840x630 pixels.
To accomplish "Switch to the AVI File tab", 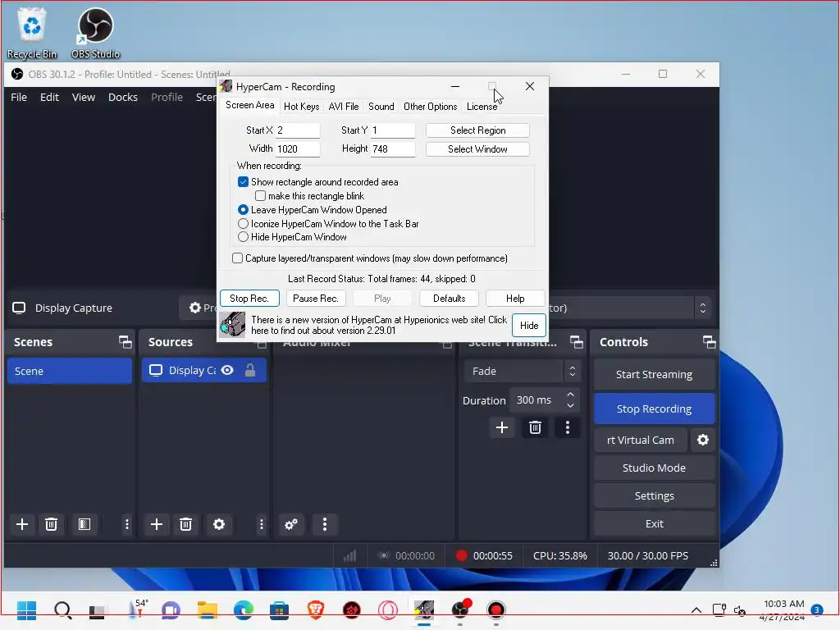I will pyautogui.click(x=344, y=106).
